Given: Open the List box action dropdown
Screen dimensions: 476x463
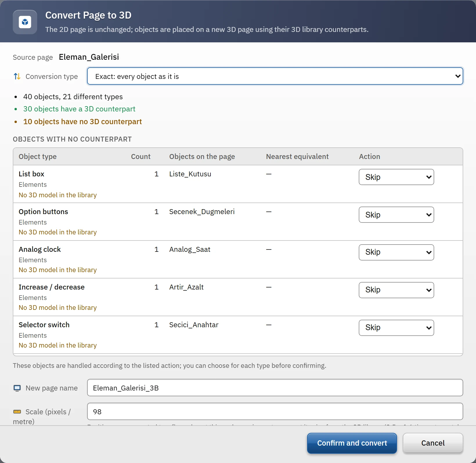Looking at the screenshot, I should 396,177.
